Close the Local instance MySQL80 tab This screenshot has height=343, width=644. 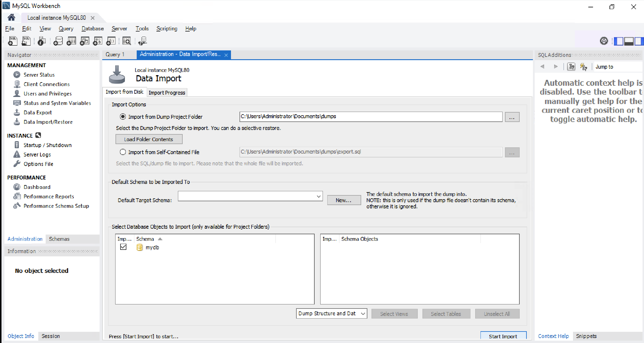point(93,18)
